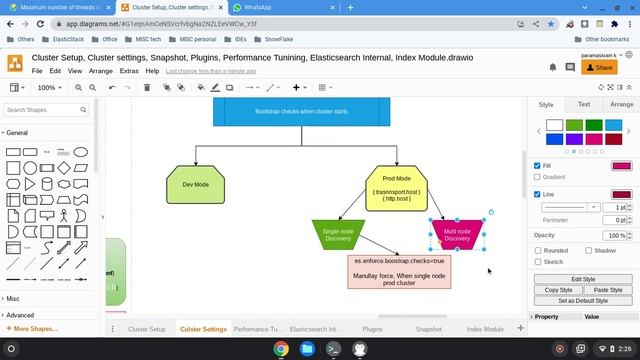Enable the Rounded checkbox
The height and width of the screenshot is (360, 640).
(538, 251)
